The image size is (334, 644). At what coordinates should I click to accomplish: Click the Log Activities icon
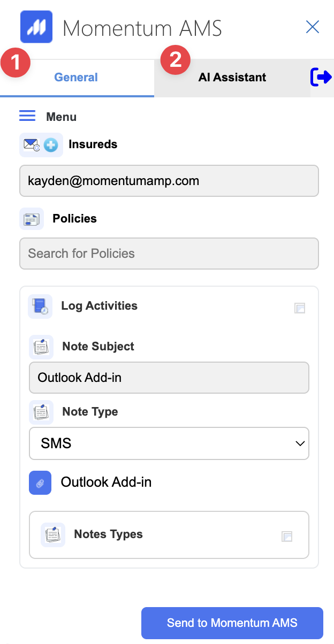pyautogui.click(x=40, y=306)
